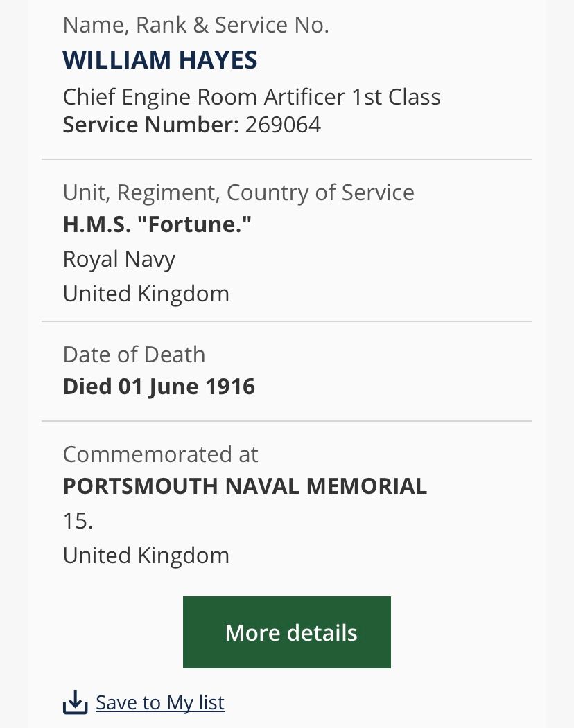This screenshot has height=728, width=574.
Task: Click the Save to My list link
Action: (160, 702)
